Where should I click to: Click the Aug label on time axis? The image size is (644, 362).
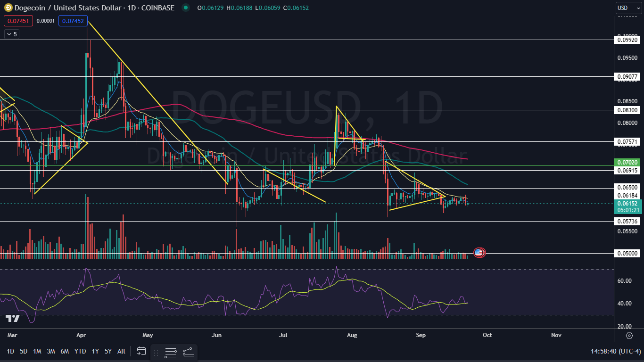[x=352, y=335]
